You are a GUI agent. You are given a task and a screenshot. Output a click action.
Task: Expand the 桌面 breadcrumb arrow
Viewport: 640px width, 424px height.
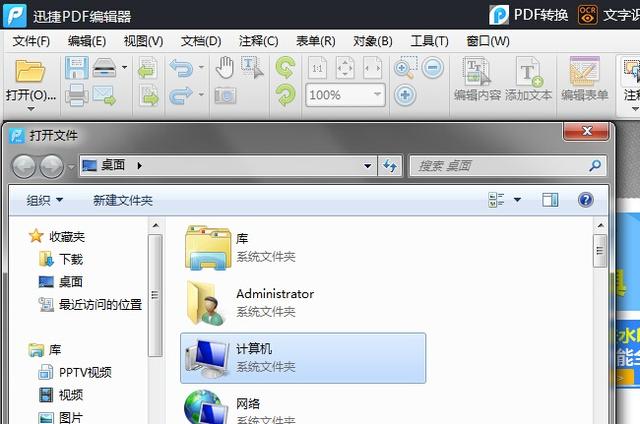coord(139,166)
